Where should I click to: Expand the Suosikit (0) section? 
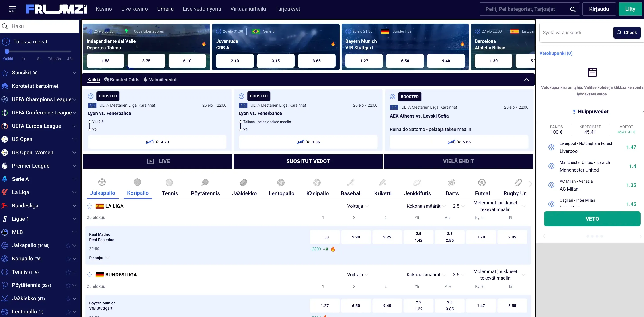point(74,73)
